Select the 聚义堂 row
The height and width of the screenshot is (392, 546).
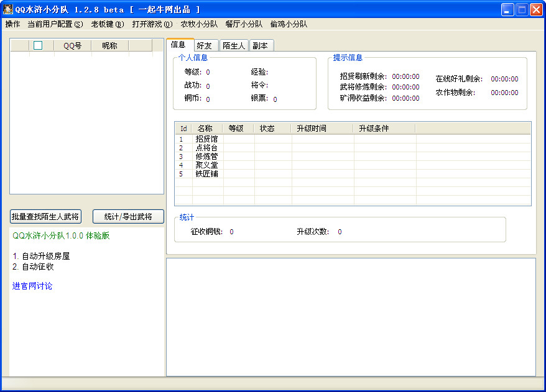353,165
